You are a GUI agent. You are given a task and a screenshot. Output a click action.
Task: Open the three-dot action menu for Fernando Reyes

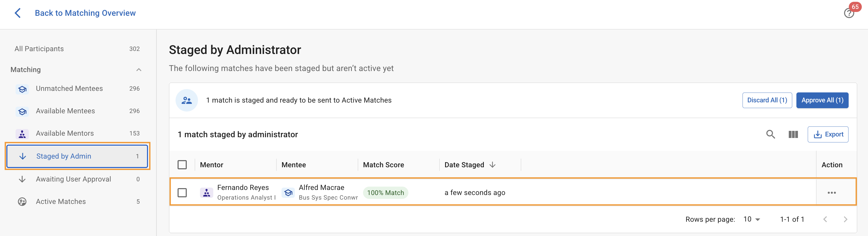point(831,192)
